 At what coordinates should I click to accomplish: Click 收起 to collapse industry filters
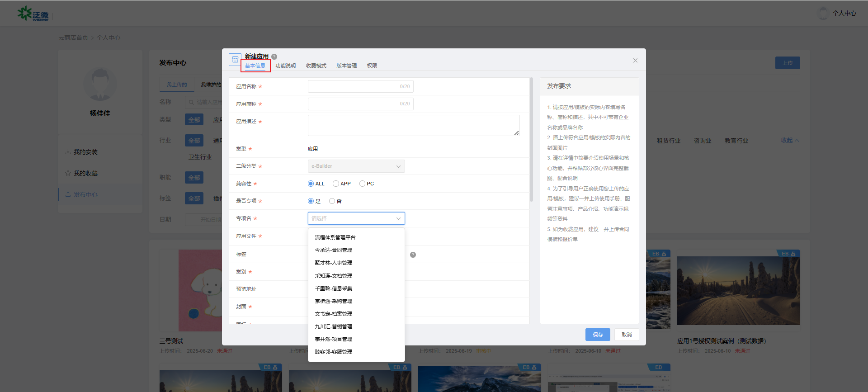[x=790, y=140]
